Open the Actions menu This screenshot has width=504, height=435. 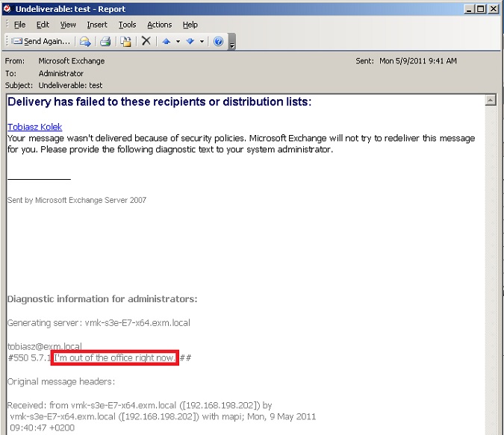tap(160, 25)
